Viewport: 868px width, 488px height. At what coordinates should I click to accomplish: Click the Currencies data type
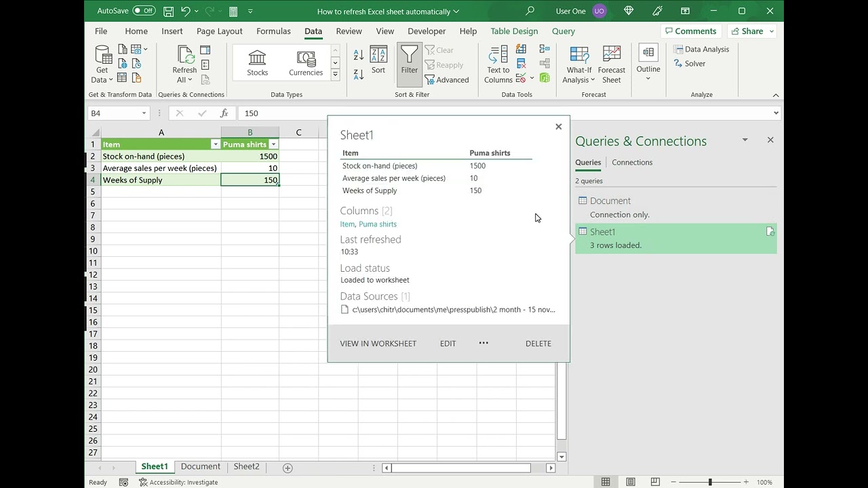coord(306,63)
